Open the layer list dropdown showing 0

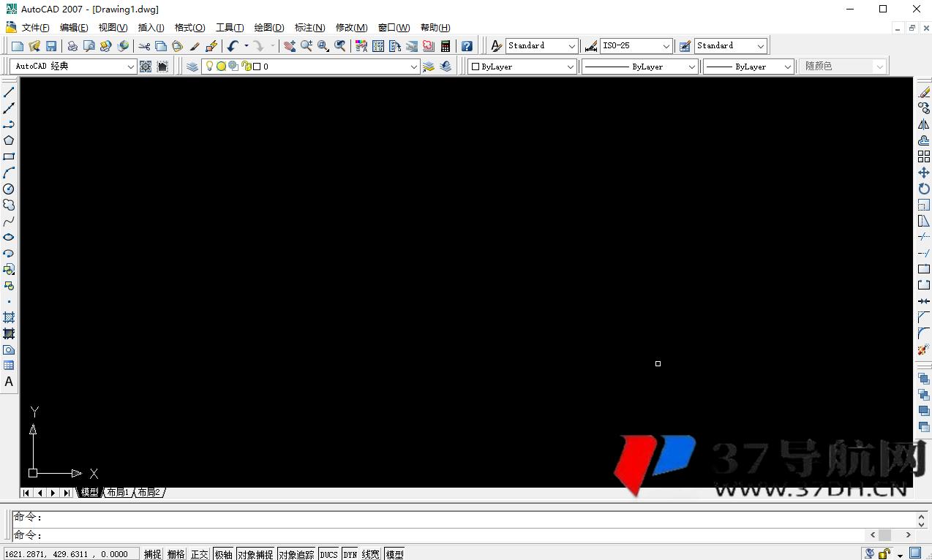[x=413, y=67]
